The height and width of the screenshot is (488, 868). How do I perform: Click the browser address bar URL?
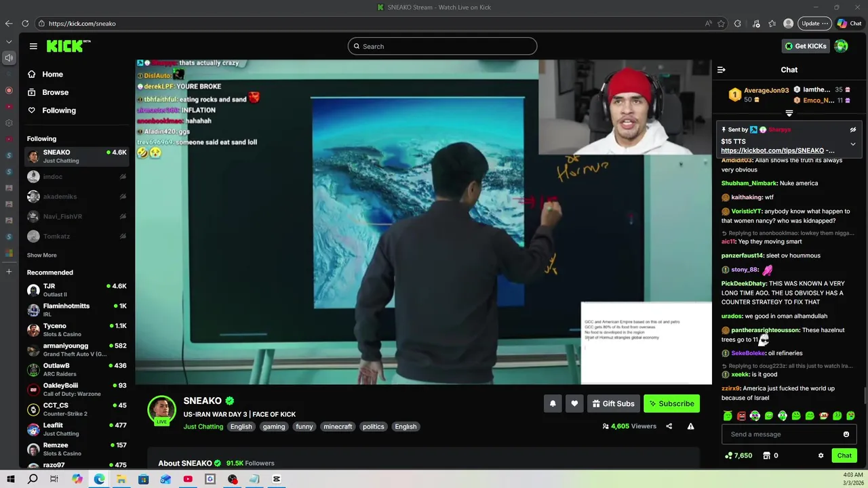coord(82,23)
